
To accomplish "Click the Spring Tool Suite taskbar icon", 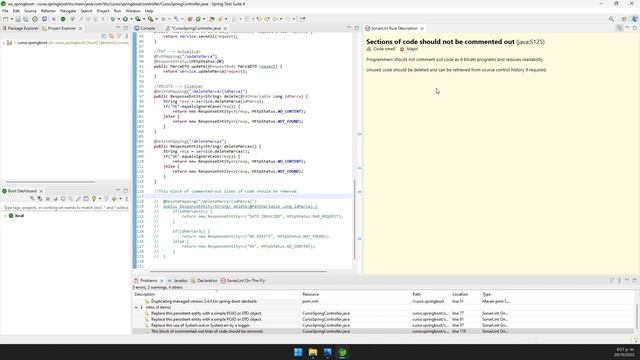I will [x=342, y=352].
